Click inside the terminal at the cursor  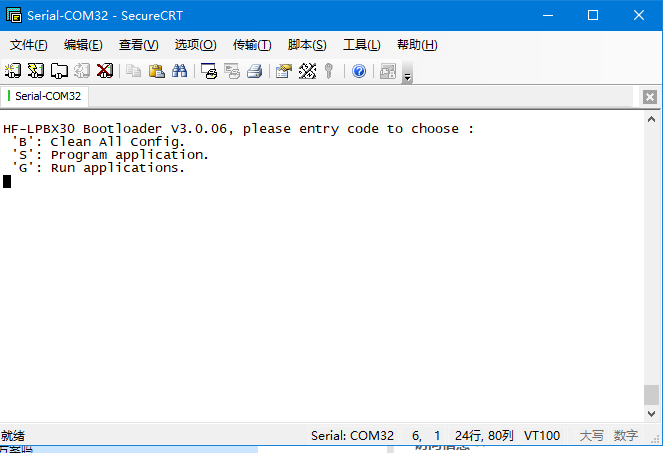point(7,181)
